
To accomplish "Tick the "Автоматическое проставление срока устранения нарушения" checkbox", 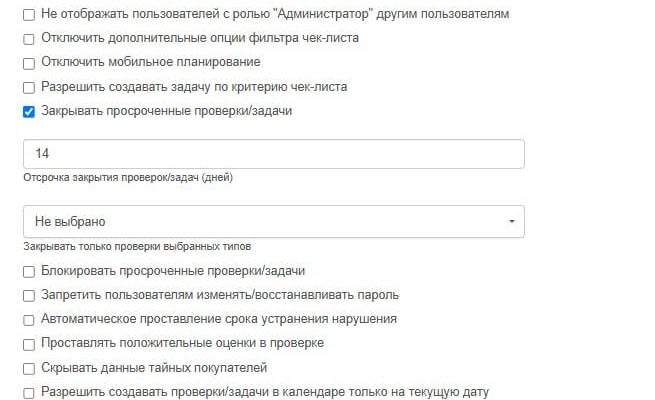I will (29, 319).
